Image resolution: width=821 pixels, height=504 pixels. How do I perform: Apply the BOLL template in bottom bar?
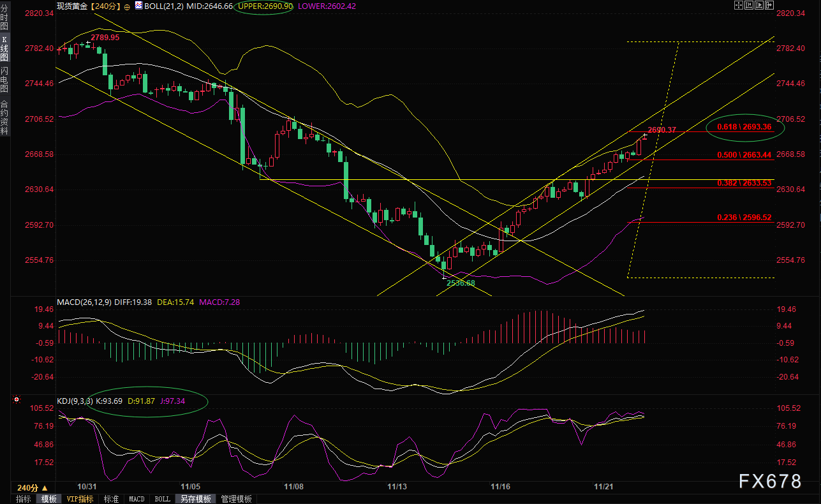click(163, 499)
